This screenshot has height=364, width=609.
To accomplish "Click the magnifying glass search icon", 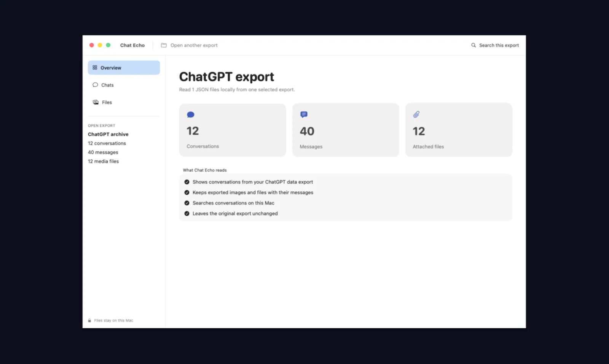I will point(473,45).
